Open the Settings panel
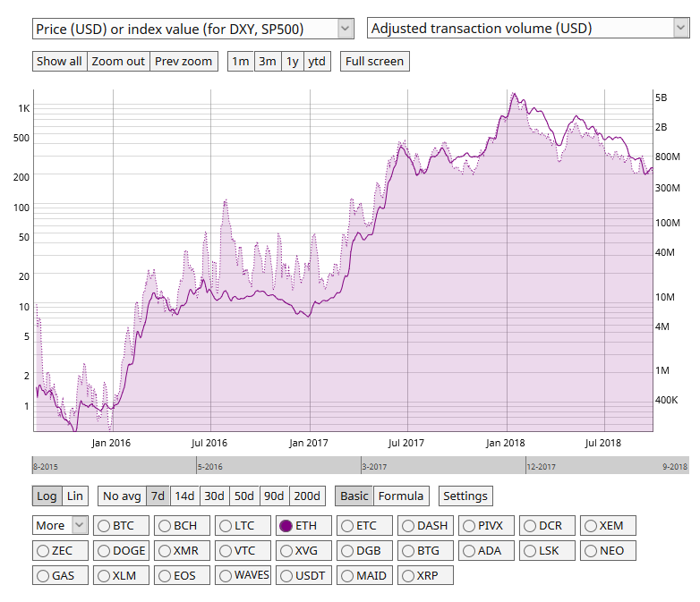 click(465, 496)
